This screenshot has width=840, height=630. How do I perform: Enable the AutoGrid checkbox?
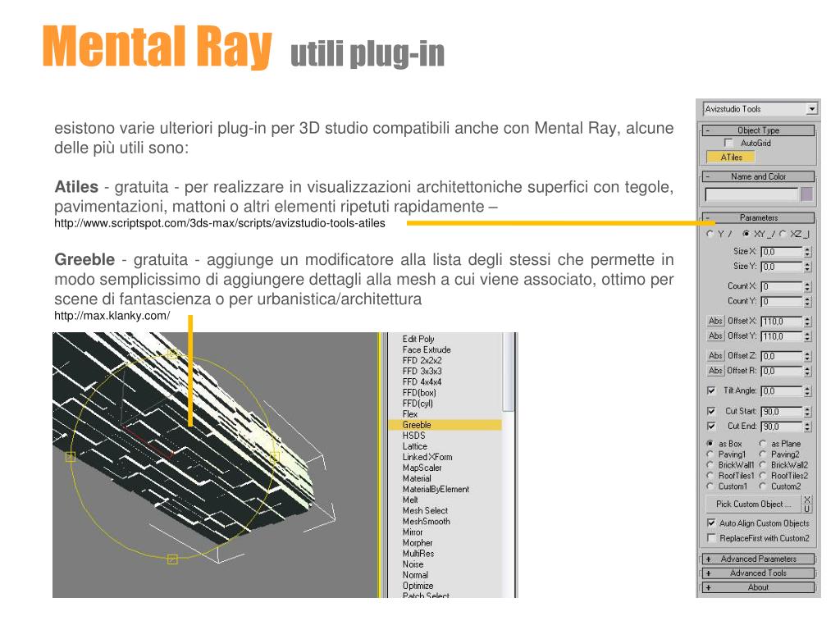728,143
